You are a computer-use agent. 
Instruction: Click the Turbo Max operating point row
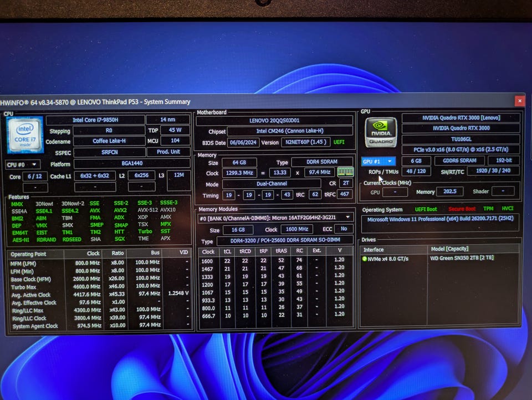100,287
